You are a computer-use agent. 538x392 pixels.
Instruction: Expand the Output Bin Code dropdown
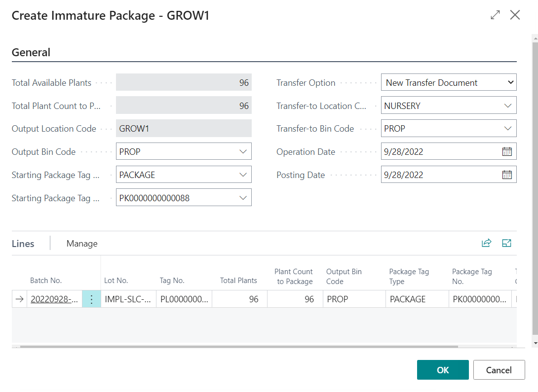244,151
